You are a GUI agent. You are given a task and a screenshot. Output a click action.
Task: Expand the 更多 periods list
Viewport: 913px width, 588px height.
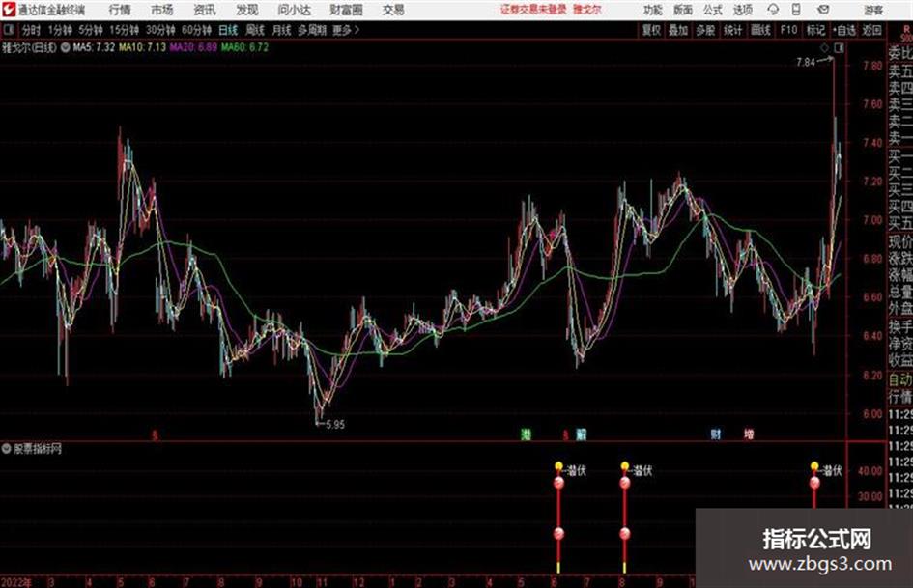pyautogui.click(x=347, y=30)
